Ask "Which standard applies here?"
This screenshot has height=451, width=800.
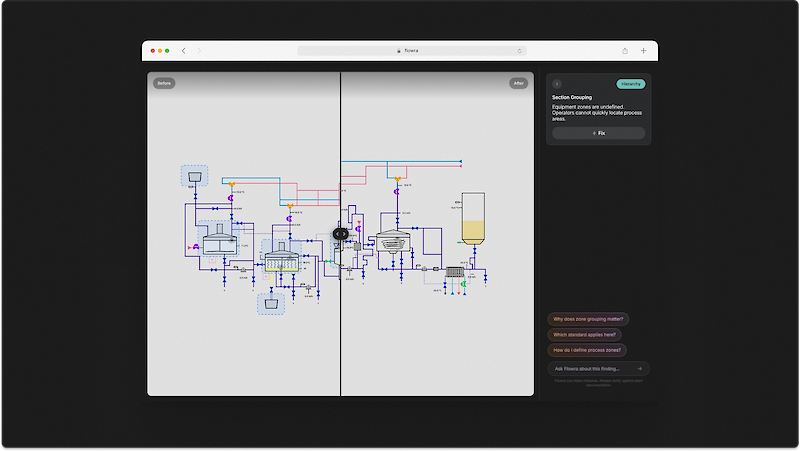click(584, 335)
